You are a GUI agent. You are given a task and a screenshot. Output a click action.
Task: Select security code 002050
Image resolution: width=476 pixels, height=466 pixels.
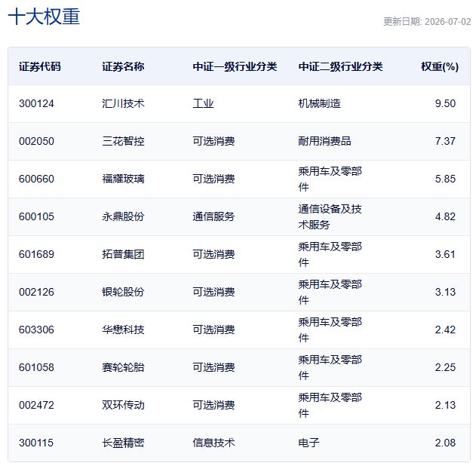[36, 141]
